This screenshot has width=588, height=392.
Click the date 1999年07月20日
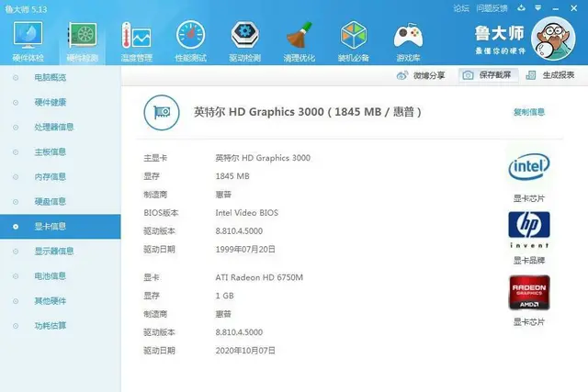[x=245, y=249]
